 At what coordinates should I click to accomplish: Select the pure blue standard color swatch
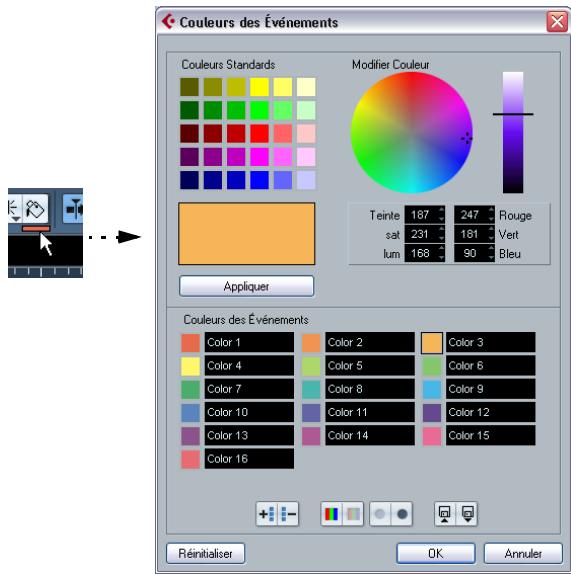(x=259, y=180)
